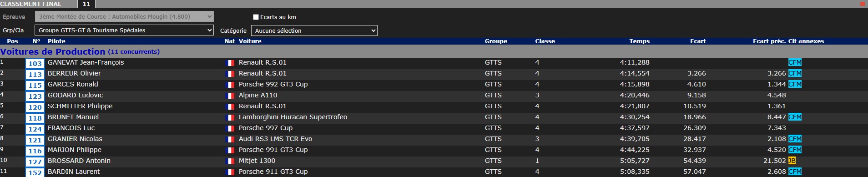Viewport: 868px width, 177px height.
Task: Click the Lamborghini Huracan Supertrofeo car name
Action: pos(293,117)
